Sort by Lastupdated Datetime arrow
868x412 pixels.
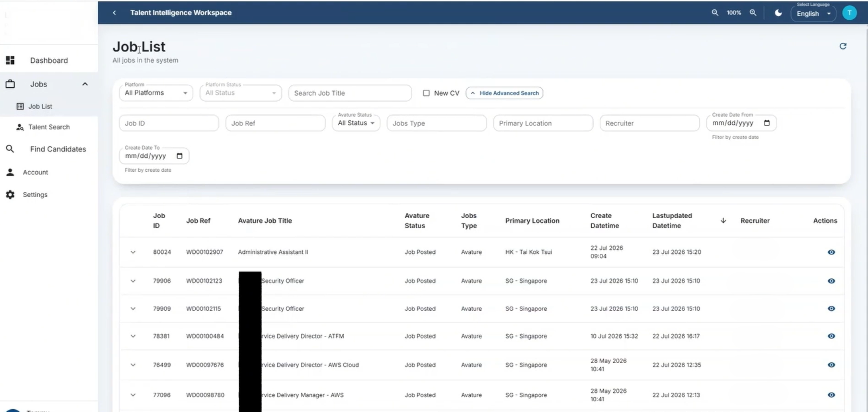[x=723, y=221]
